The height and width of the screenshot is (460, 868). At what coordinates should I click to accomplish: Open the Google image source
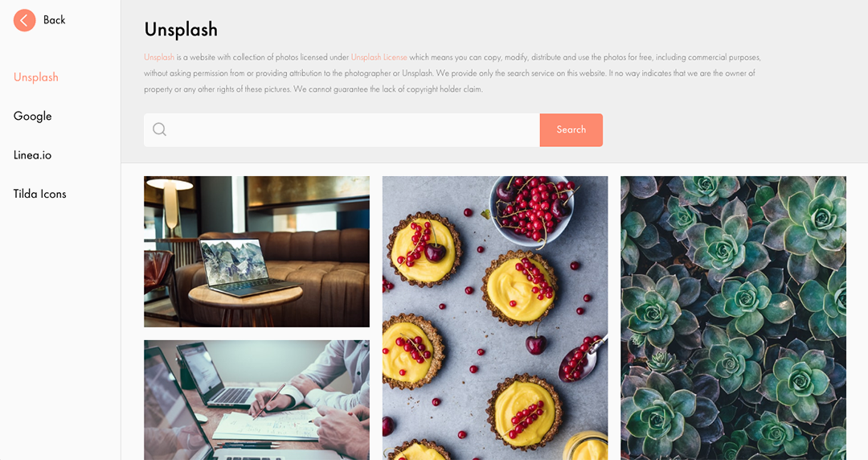33,116
